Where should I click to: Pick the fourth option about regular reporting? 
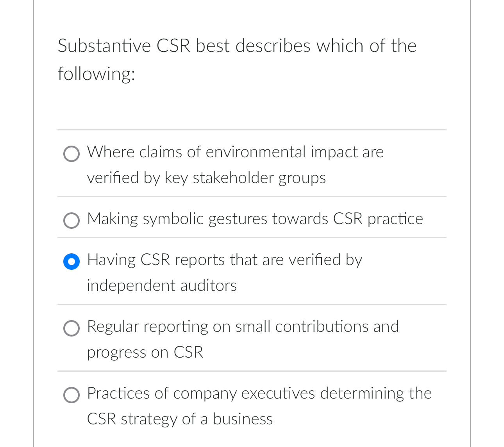click(71, 328)
